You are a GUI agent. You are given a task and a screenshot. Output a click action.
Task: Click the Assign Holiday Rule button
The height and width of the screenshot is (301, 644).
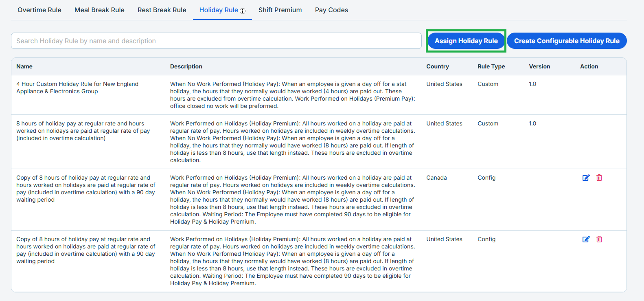[466, 41]
